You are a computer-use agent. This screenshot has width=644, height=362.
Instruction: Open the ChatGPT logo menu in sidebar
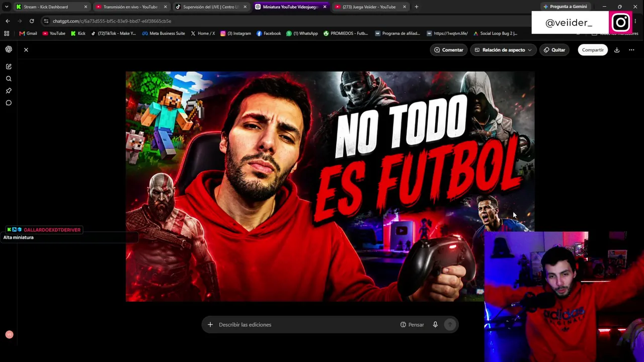coord(9,49)
